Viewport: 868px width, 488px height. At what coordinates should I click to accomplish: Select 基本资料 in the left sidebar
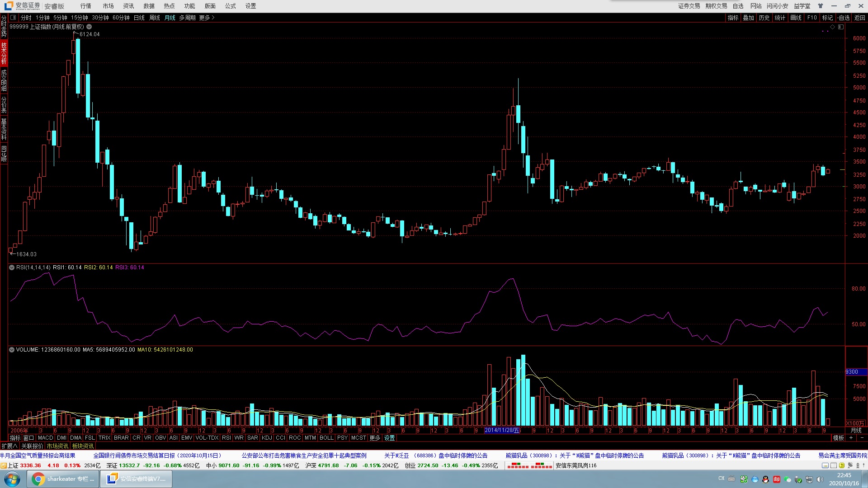tap(4, 130)
